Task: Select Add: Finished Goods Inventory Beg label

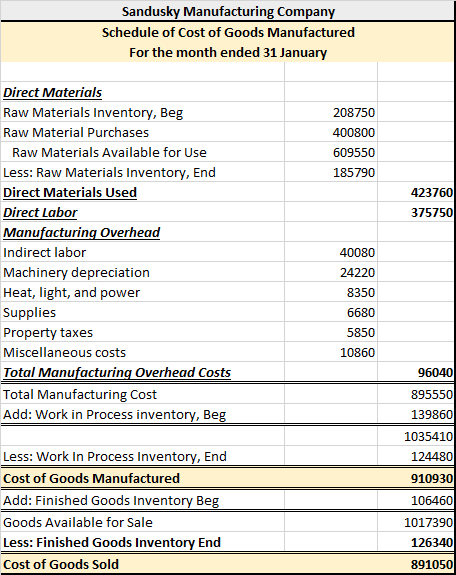Action: click(111, 500)
